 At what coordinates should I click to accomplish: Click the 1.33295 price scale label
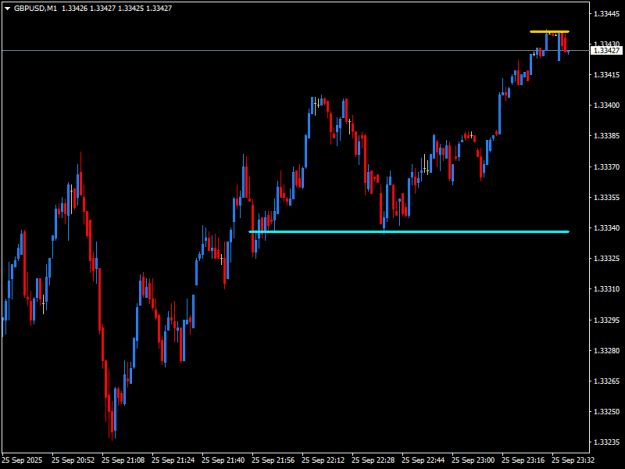tap(607, 320)
